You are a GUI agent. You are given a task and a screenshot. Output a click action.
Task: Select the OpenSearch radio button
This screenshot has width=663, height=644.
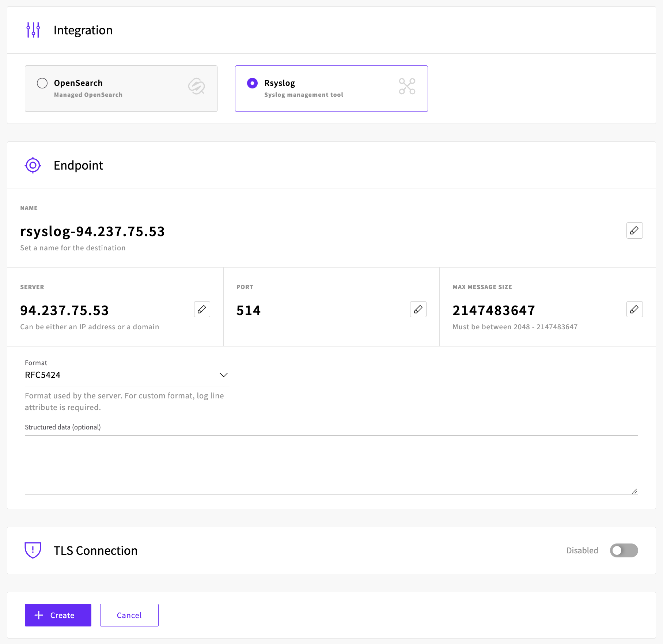pos(42,83)
